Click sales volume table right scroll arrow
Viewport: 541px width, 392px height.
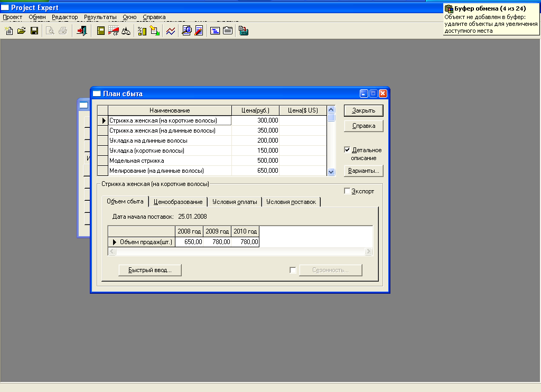click(368, 251)
